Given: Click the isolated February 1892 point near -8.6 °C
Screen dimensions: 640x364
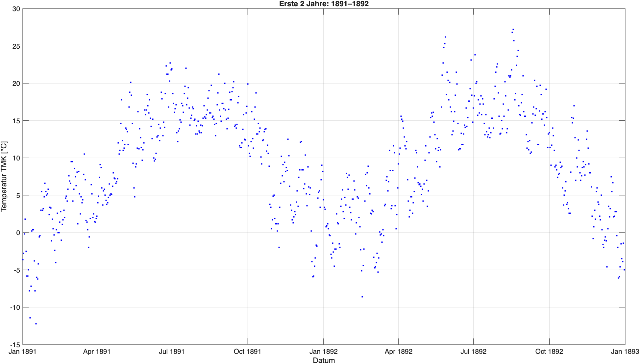Looking at the screenshot, I should click(362, 297).
